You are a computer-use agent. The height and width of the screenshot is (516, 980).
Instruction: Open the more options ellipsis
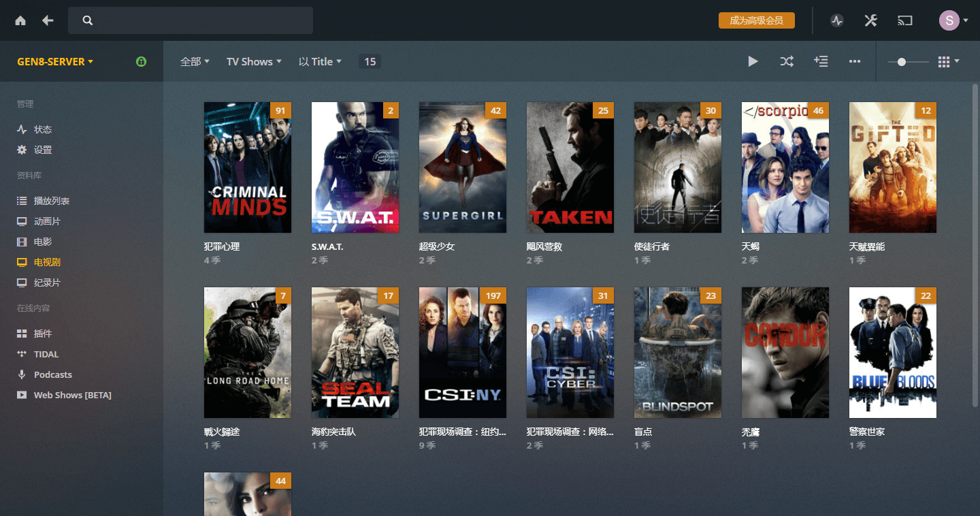pyautogui.click(x=855, y=61)
